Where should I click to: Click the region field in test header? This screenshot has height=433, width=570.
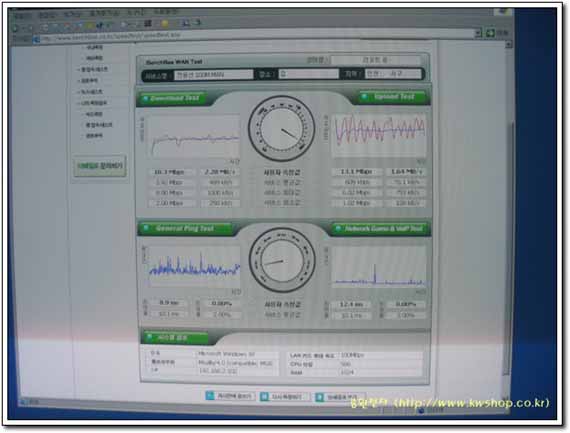392,74
